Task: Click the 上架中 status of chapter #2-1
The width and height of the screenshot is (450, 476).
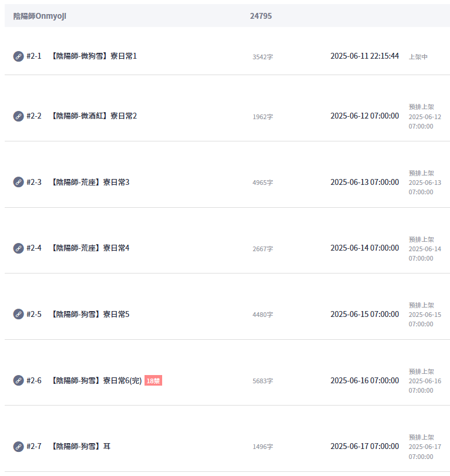Action: (x=418, y=57)
